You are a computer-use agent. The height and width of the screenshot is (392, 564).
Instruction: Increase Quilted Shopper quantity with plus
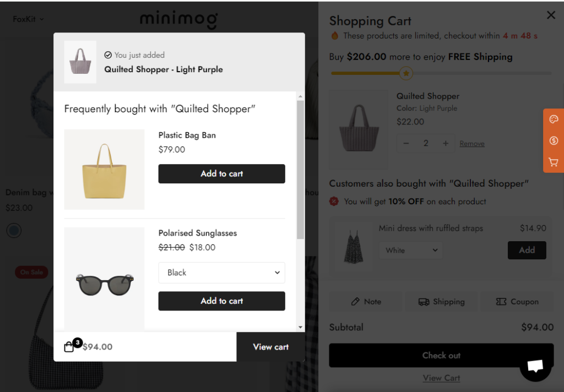[x=445, y=144]
